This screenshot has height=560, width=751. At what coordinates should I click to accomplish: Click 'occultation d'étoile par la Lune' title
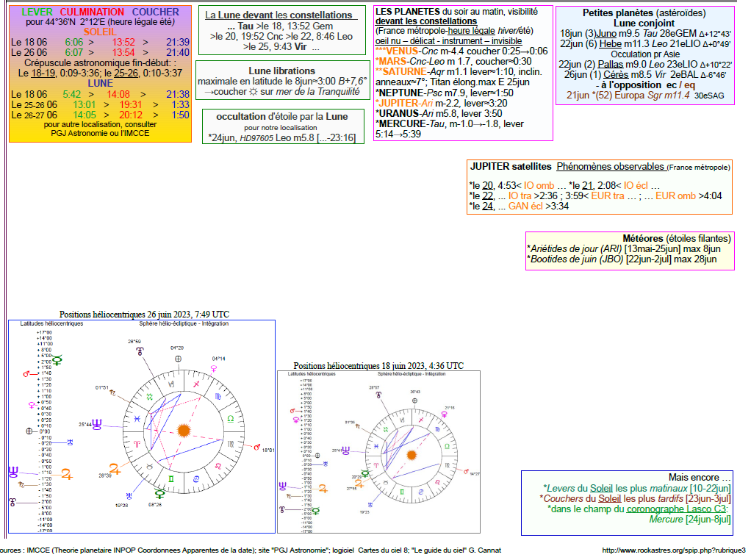tap(282, 116)
